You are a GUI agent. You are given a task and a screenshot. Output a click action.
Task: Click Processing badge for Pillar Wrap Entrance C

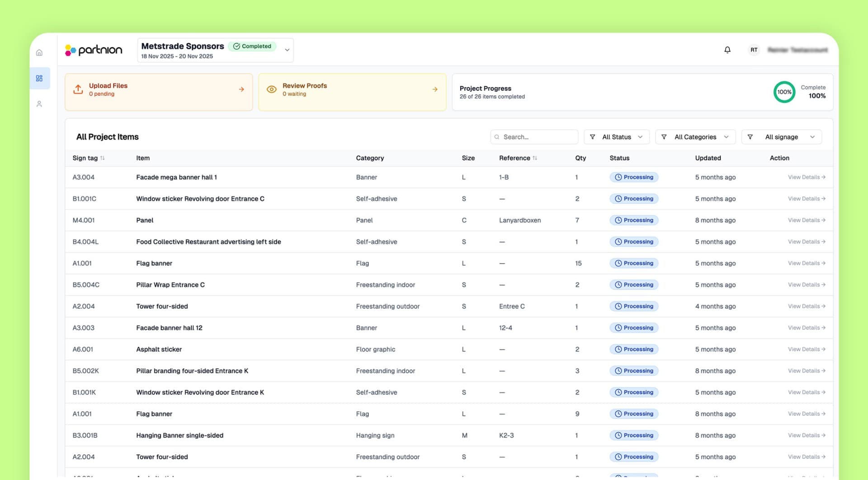click(x=634, y=285)
